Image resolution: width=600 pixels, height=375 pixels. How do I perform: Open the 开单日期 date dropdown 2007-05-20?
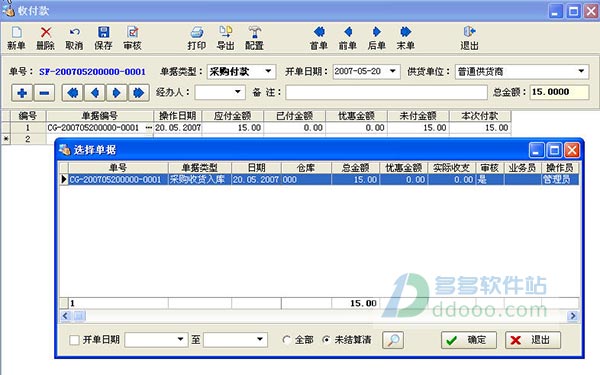click(x=393, y=71)
